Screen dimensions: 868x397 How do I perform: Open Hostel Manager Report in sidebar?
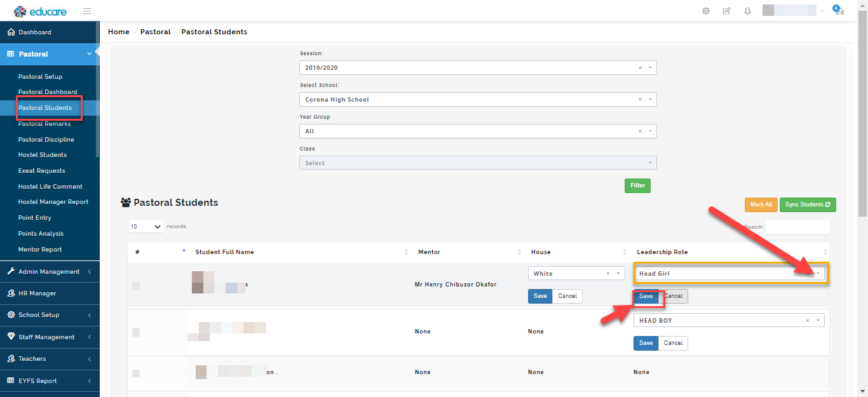[53, 202]
